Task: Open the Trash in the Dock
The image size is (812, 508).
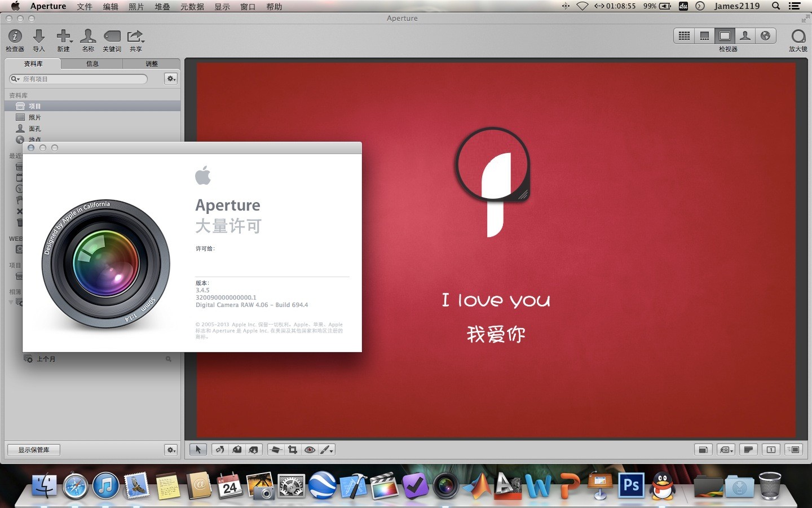Action: [x=770, y=485]
